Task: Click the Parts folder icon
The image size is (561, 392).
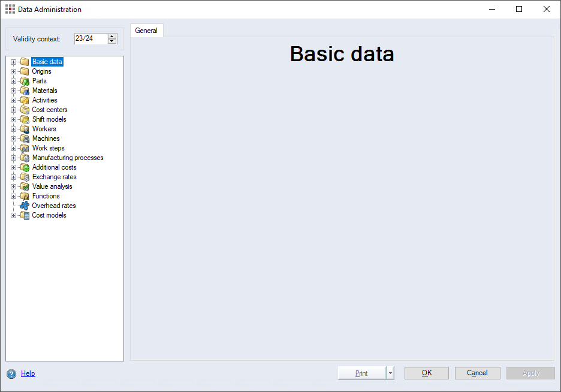Action: click(x=25, y=81)
